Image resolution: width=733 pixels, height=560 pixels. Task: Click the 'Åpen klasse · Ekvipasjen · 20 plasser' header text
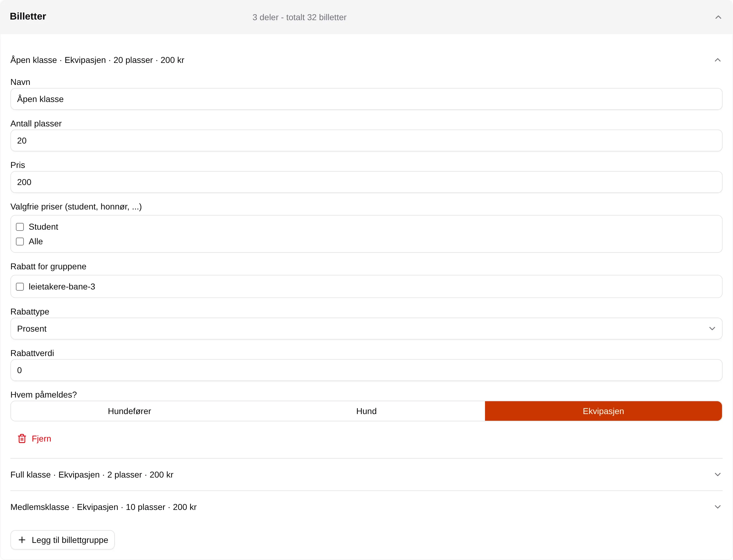pyautogui.click(x=97, y=60)
